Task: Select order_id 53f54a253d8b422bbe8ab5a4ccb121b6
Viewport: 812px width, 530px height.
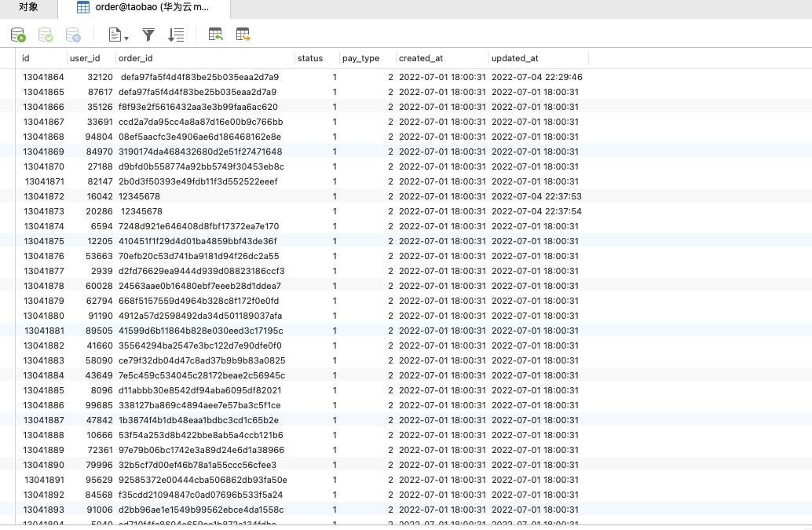Action: point(201,435)
